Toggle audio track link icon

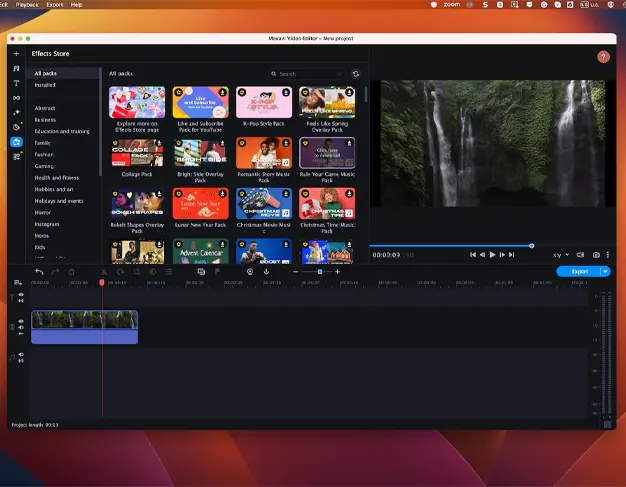[x=21, y=360]
